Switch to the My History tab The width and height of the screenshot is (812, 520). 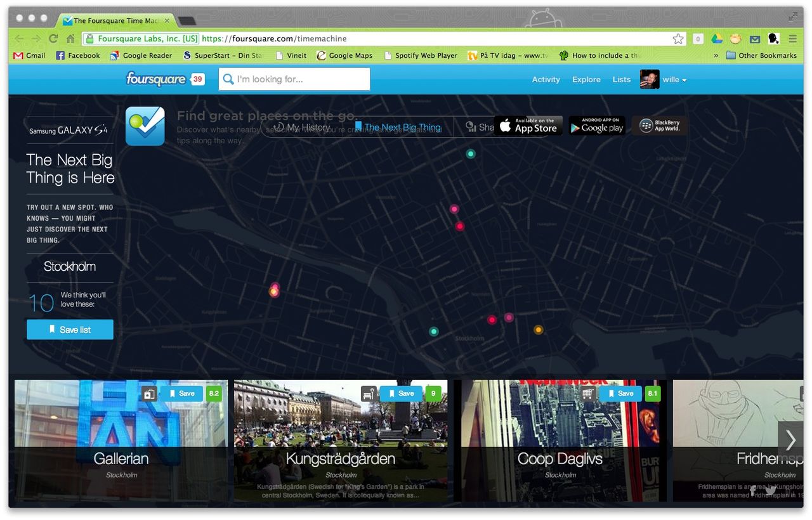click(302, 127)
